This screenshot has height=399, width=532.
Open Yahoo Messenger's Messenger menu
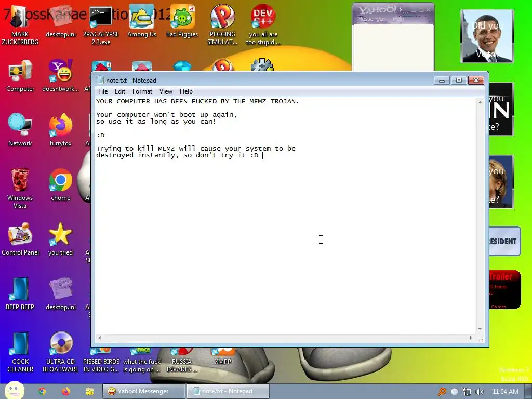coord(371,19)
